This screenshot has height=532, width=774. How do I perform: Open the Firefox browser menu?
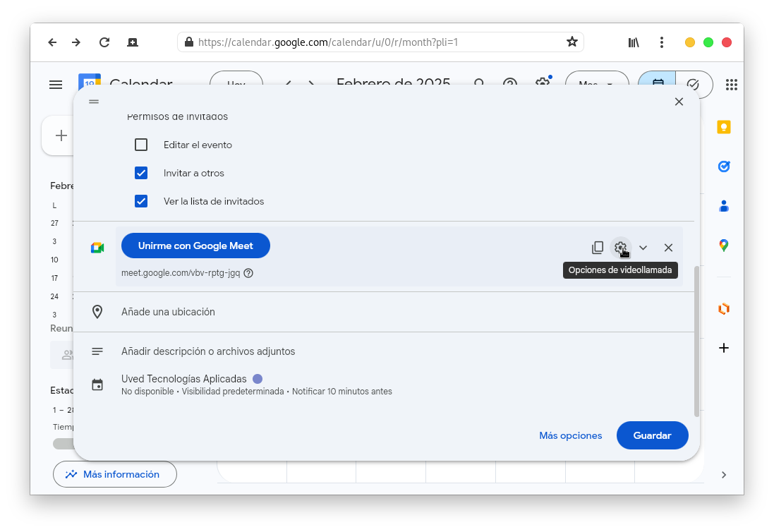(661, 42)
